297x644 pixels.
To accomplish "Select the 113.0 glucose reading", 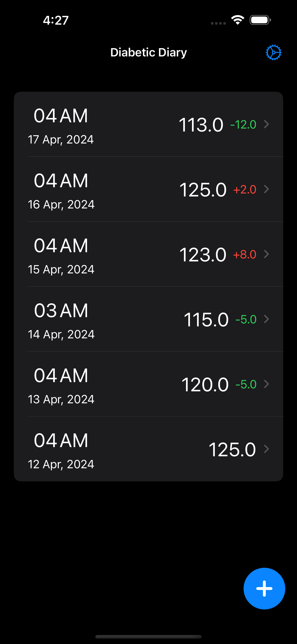I will (201, 125).
